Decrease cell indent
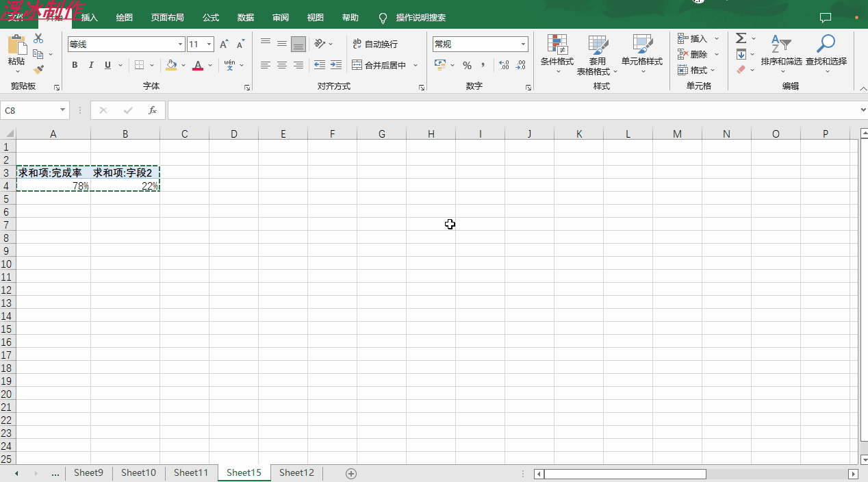The image size is (868, 482). 320,65
